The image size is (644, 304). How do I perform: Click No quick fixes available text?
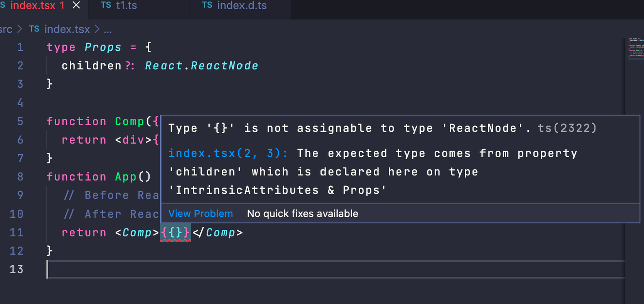click(302, 214)
